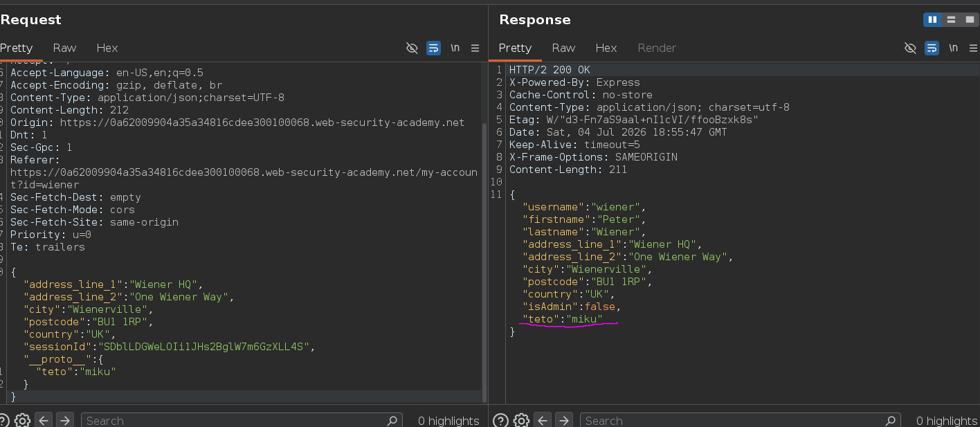This screenshot has height=427, width=980.
Task: Switch to Response Pretty tab
Action: tap(515, 48)
